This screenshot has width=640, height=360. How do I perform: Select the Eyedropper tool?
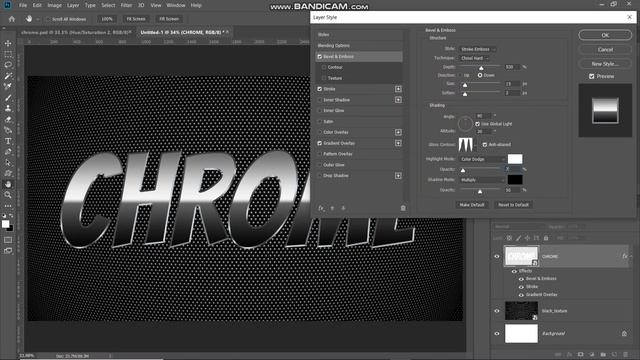coord(8,87)
